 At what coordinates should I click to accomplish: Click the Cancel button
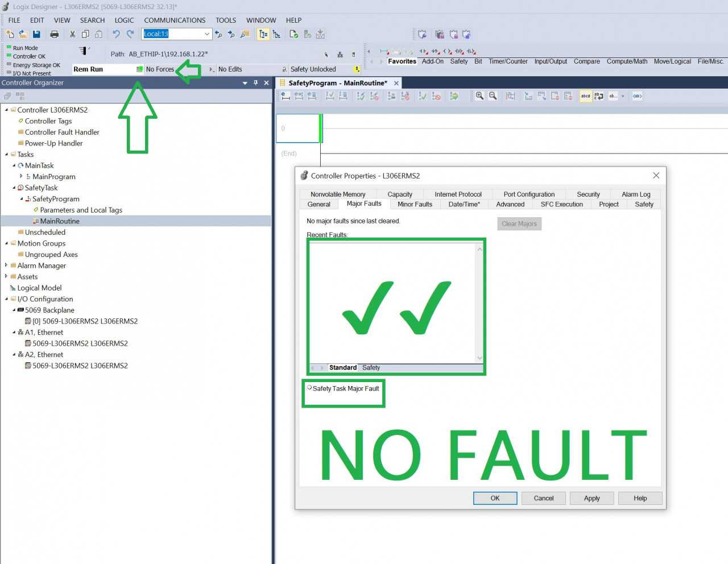click(544, 498)
